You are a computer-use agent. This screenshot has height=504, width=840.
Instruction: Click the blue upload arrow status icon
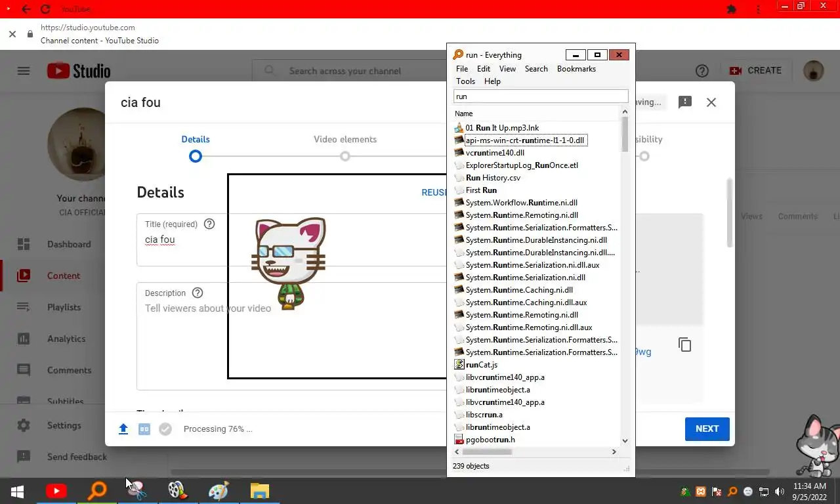pos(123,429)
